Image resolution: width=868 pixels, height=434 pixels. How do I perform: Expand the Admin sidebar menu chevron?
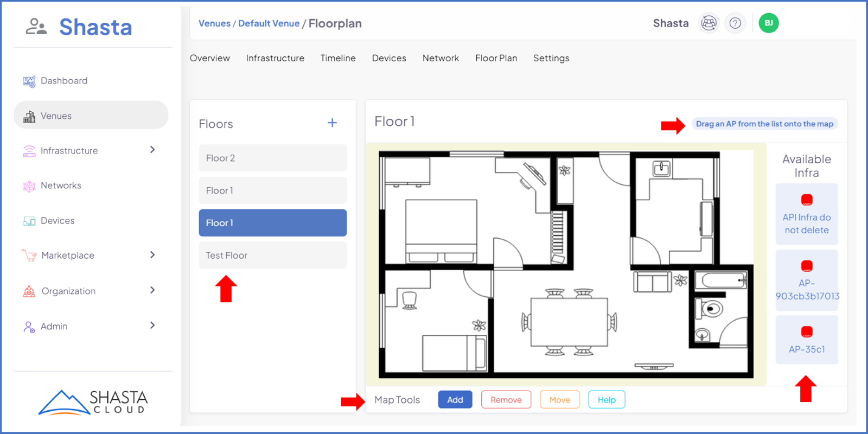coord(152,325)
